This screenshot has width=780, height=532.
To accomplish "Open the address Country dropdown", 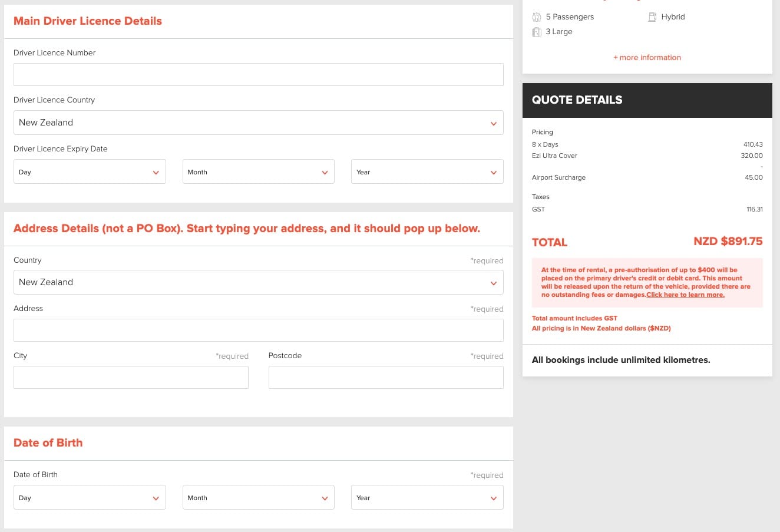I will 258,282.
